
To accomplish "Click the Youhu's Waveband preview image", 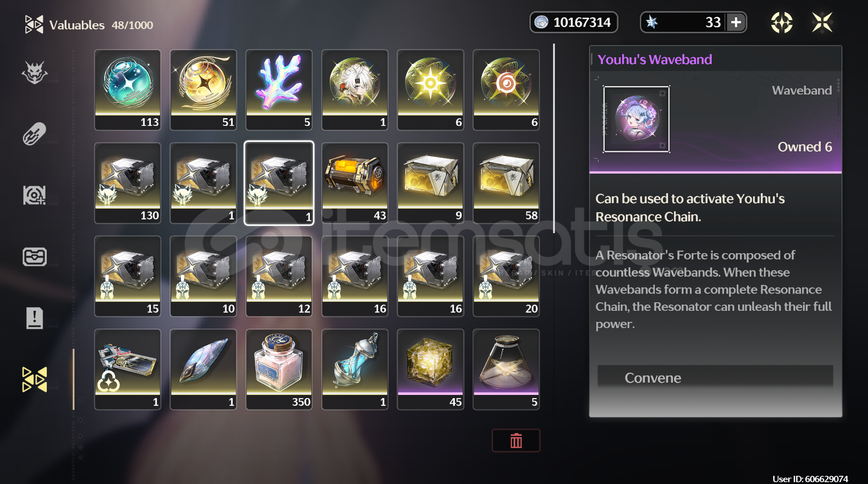I will click(x=636, y=119).
